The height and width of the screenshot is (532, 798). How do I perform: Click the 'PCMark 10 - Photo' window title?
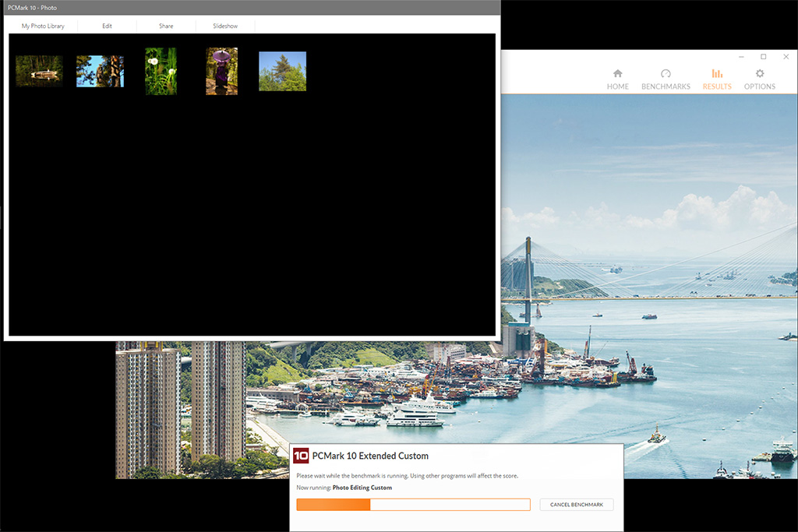point(32,8)
